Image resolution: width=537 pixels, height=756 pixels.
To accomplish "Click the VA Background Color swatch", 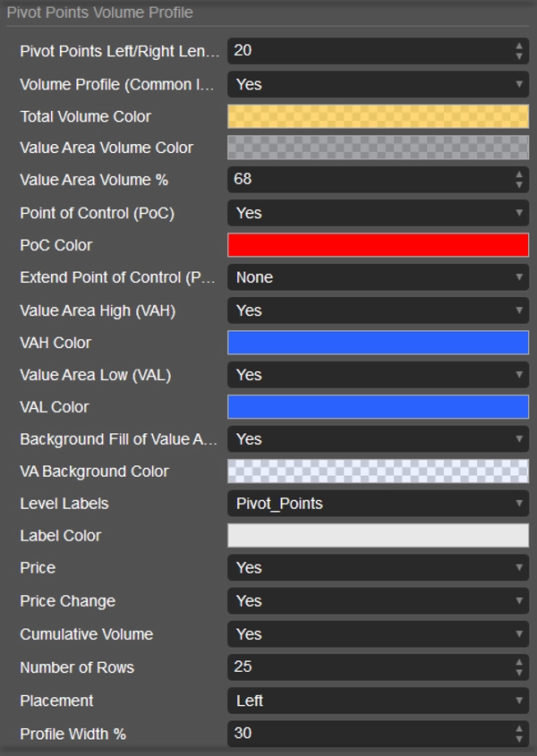I will tap(378, 471).
